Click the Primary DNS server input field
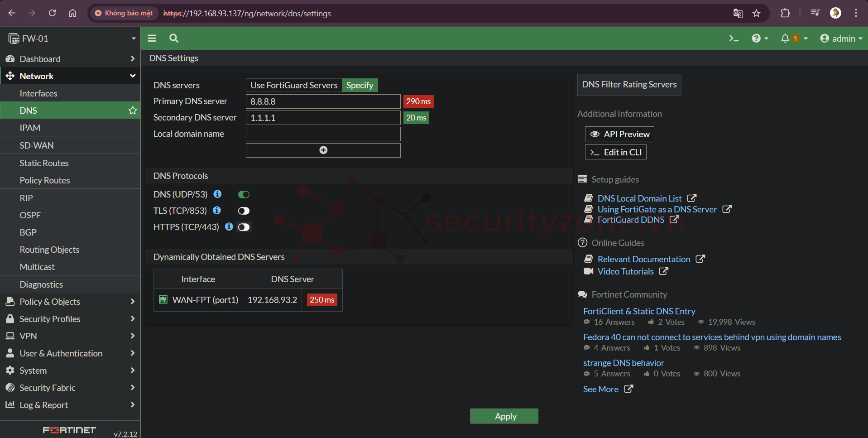 coord(323,101)
